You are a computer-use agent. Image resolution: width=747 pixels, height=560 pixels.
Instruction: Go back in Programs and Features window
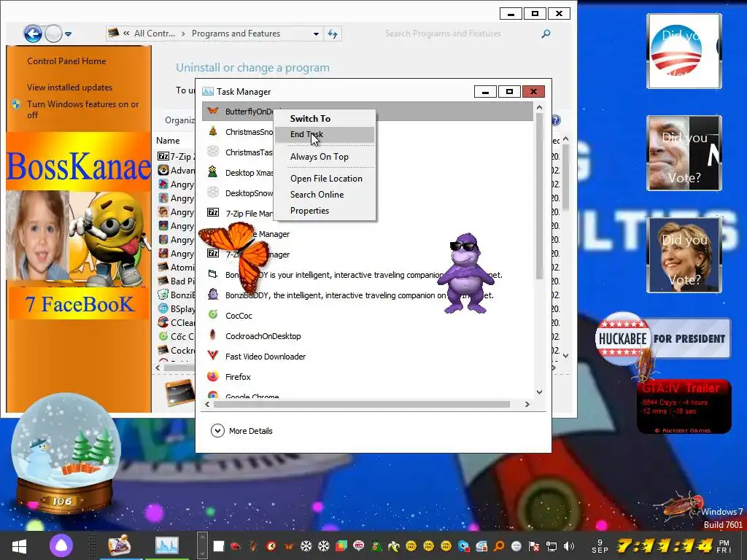[x=33, y=34]
